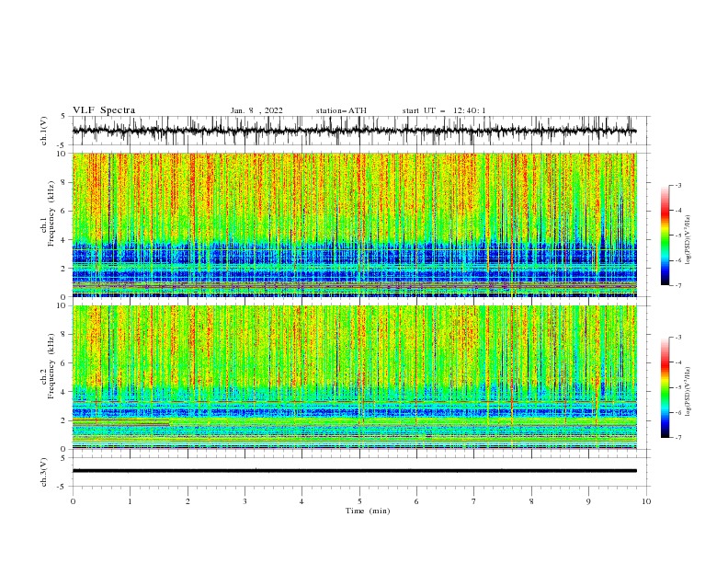Click the "8" minute tick on the time axis
This screenshot has width=728, height=563.
[531, 501]
